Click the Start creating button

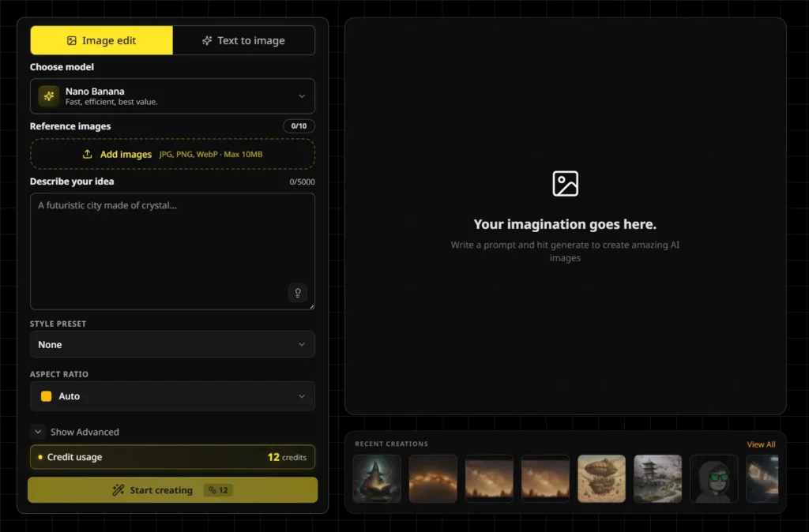click(172, 489)
